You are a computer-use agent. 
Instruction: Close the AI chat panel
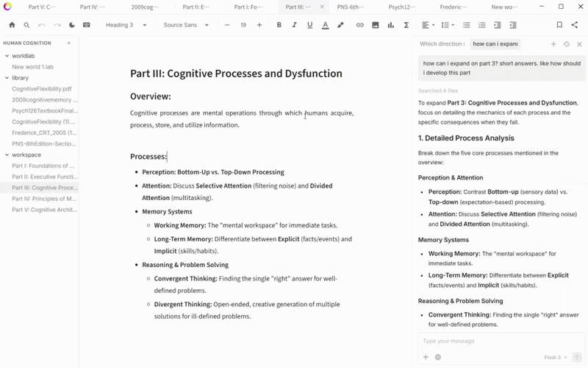[579, 44]
